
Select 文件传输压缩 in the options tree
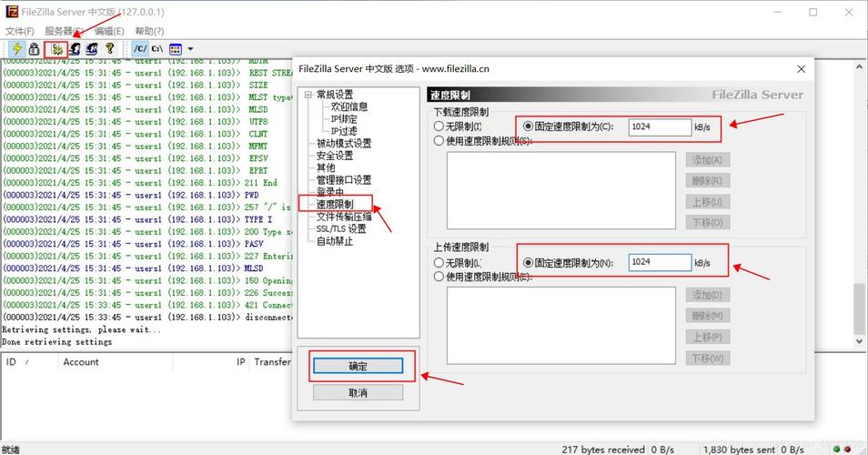[344, 217]
